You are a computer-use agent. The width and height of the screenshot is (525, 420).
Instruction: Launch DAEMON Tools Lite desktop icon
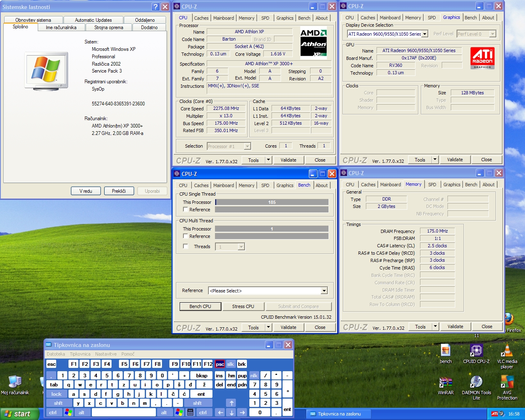tap(476, 388)
